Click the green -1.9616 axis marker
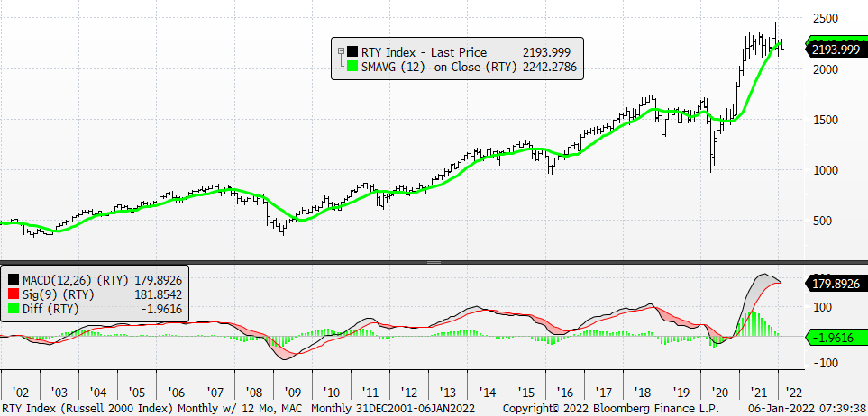The height and width of the screenshot is (416, 868). (836, 338)
